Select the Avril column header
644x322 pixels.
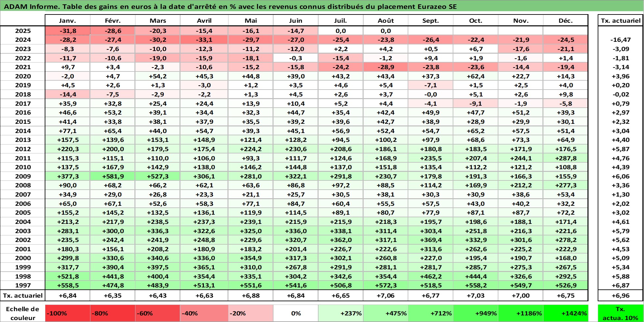204,20
